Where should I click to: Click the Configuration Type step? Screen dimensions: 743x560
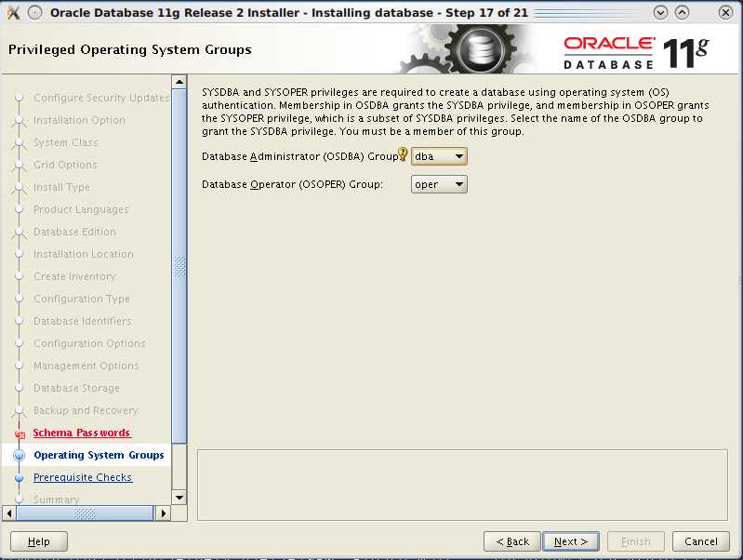[x=82, y=299]
